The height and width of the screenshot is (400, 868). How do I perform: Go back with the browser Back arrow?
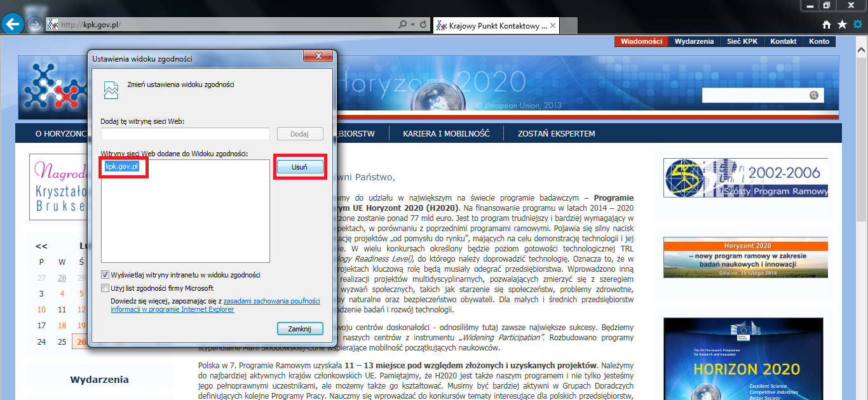13,24
